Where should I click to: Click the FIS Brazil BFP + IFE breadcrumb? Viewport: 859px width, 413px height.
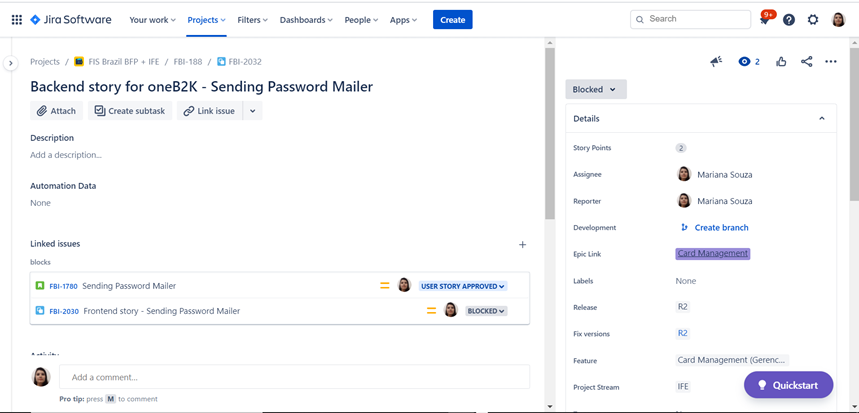(124, 62)
